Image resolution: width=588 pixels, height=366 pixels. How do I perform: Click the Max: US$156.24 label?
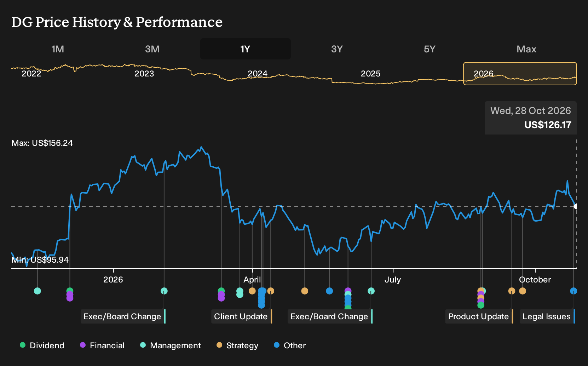[x=42, y=143]
